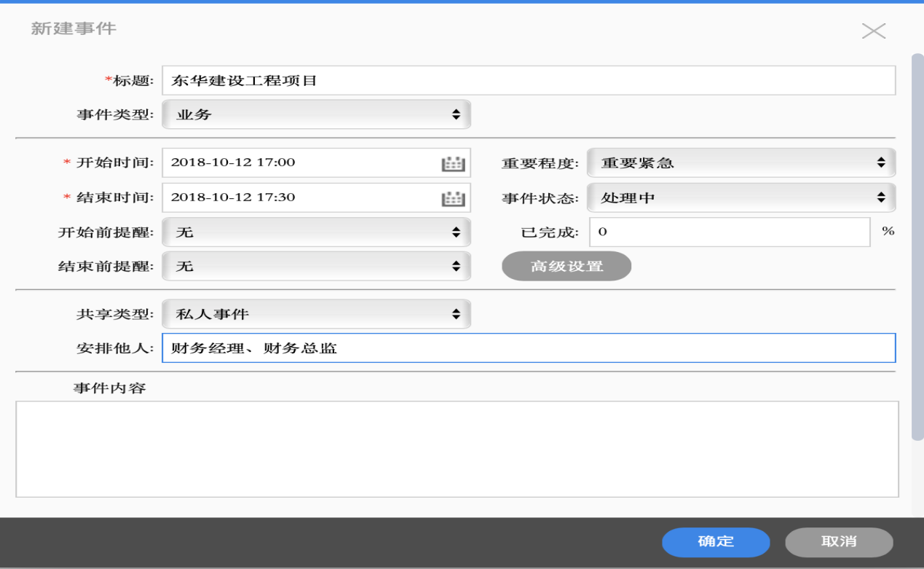The width and height of the screenshot is (924, 569).
Task: Close the 新建事件 dialog with X
Action: point(873,31)
